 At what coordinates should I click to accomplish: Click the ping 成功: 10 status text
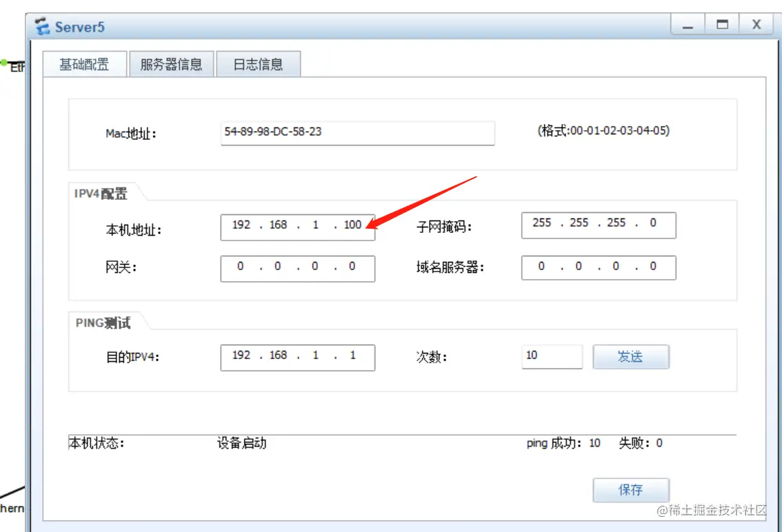click(563, 442)
